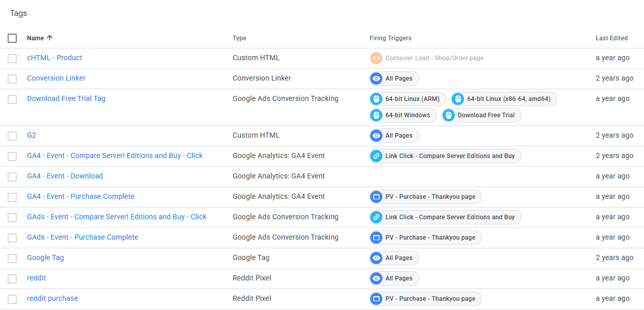Sort tags using the Name column arrow
644x310 pixels.
[x=49, y=38]
